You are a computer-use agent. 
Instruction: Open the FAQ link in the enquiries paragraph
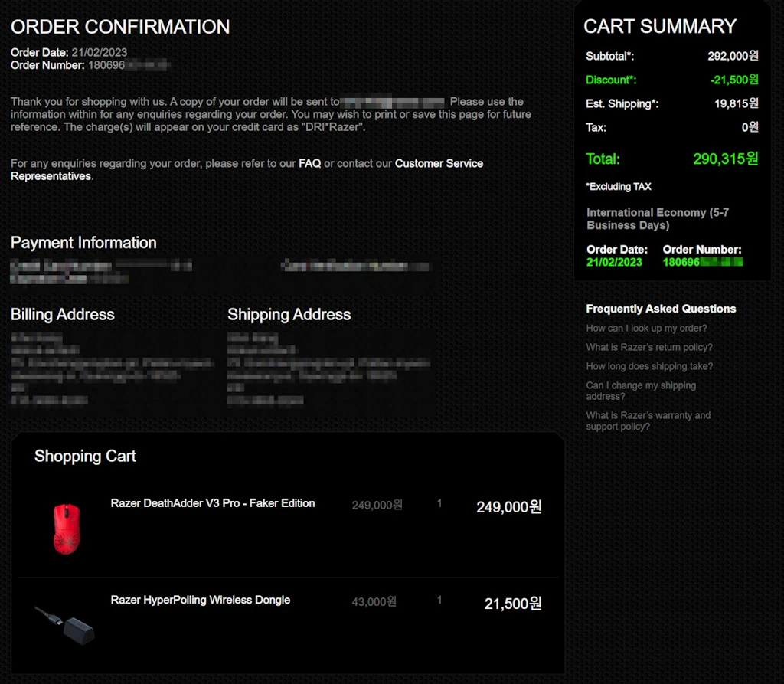click(309, 164)
